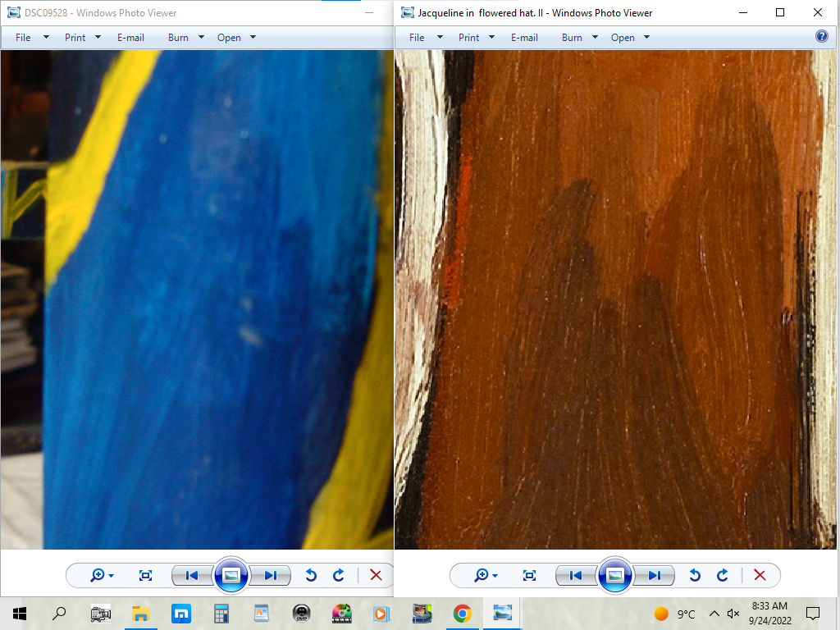Delete the Jacqueline image with red X
The width and height of the screenshot is (840, 630).
point(760,575)
